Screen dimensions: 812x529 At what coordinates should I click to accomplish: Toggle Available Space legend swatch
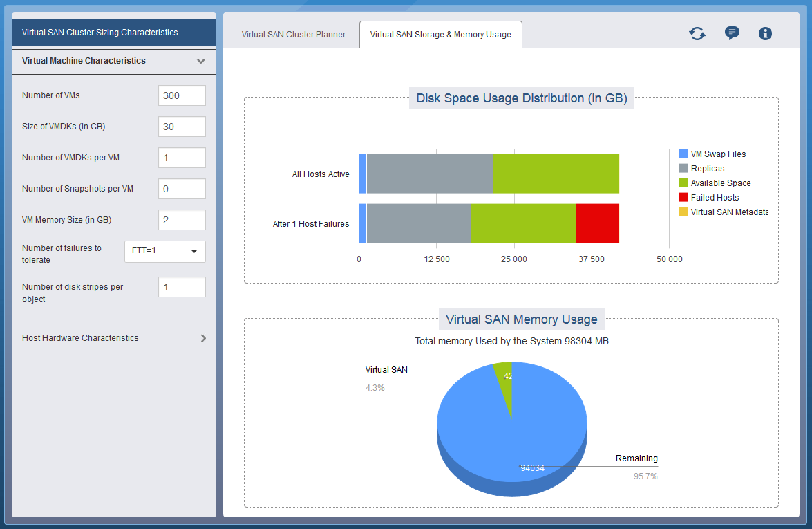click(x=683, y=183)
